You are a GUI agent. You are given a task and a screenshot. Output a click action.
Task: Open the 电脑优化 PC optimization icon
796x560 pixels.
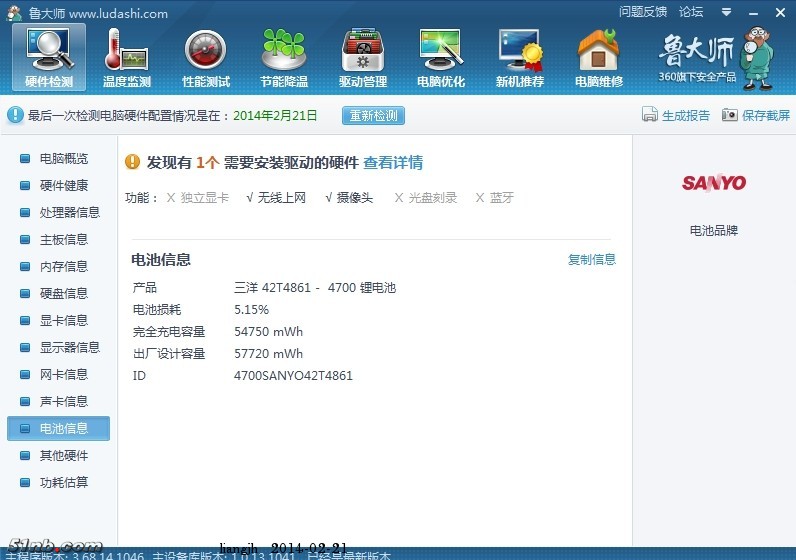pyautogui.click(x=441, y=57)
